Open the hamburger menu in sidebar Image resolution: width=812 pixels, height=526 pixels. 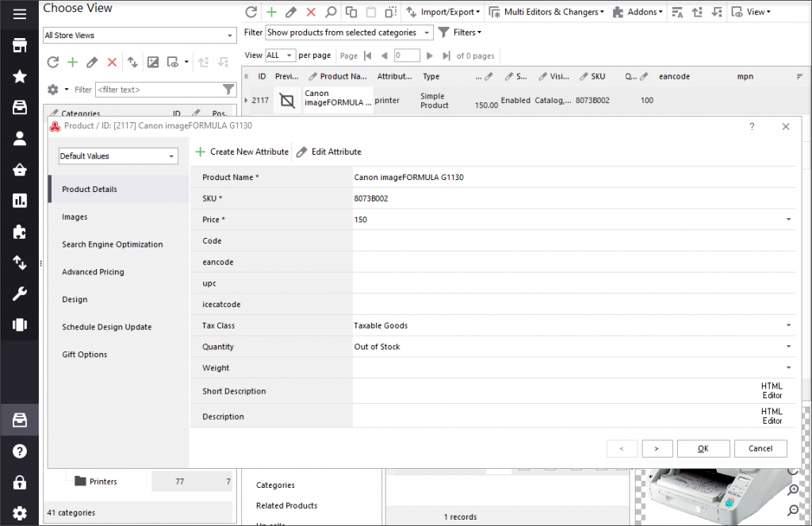tap(20, 13)
